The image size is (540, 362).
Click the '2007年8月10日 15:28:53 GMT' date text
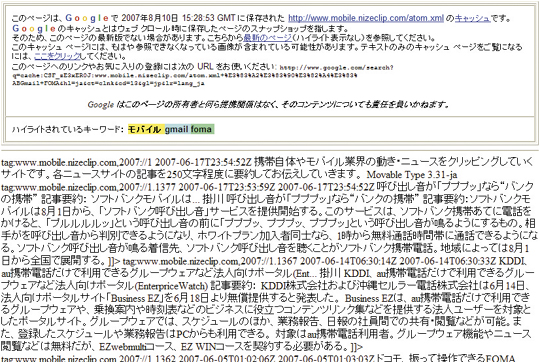click(178, 18)
